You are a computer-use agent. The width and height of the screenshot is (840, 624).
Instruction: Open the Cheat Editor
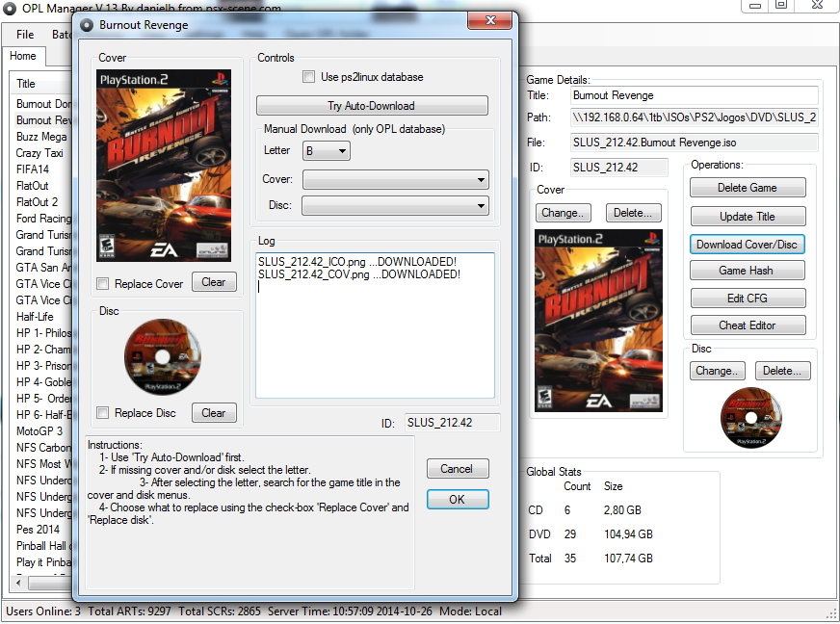pyautogui.click(x=748, y=325)
